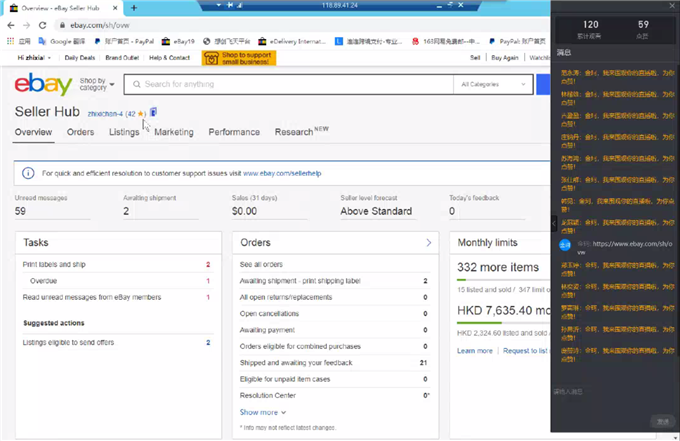680x441 pixels.
Task: Click Above Standard seller level
Action: [x=376, y=211]
